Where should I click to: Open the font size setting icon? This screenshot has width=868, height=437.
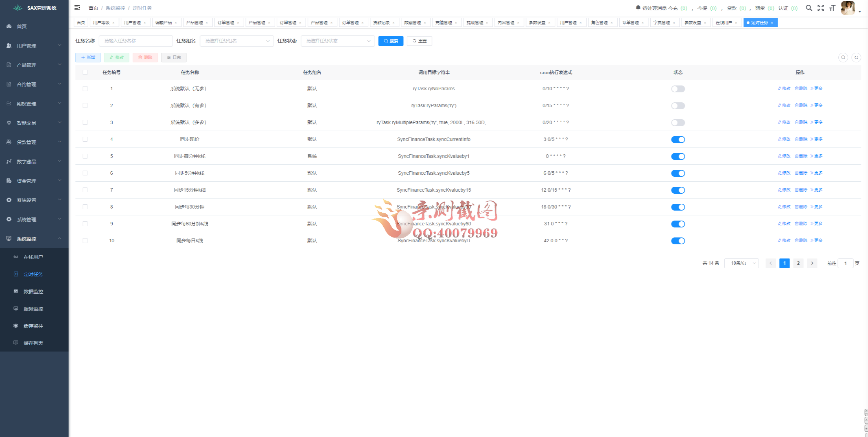pyautogui.click(x=832, y=8)
